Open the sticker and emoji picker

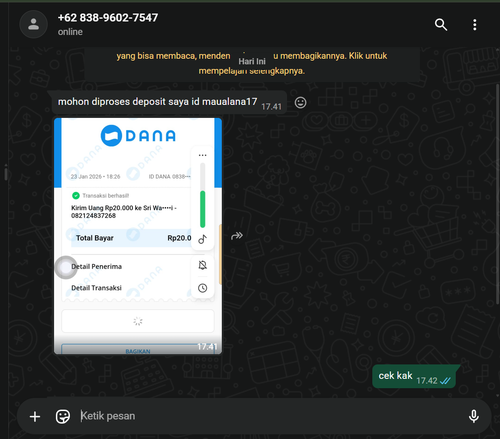coord(63,416)
